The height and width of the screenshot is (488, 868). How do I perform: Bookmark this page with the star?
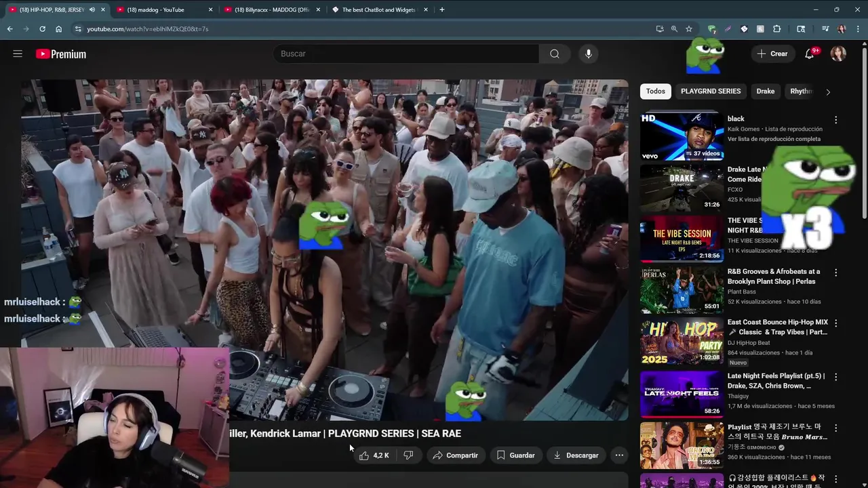[689, 29]
